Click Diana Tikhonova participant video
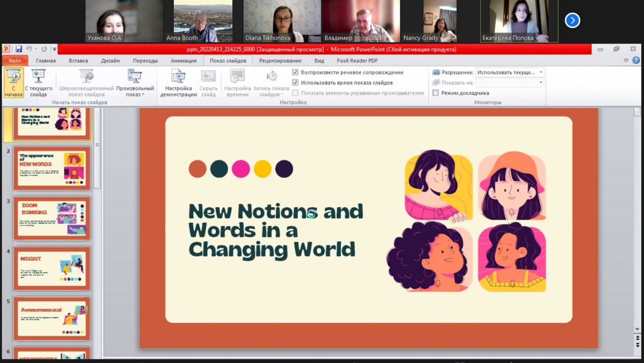This screenshot has width=644, height=363. (x=282, y=21)
